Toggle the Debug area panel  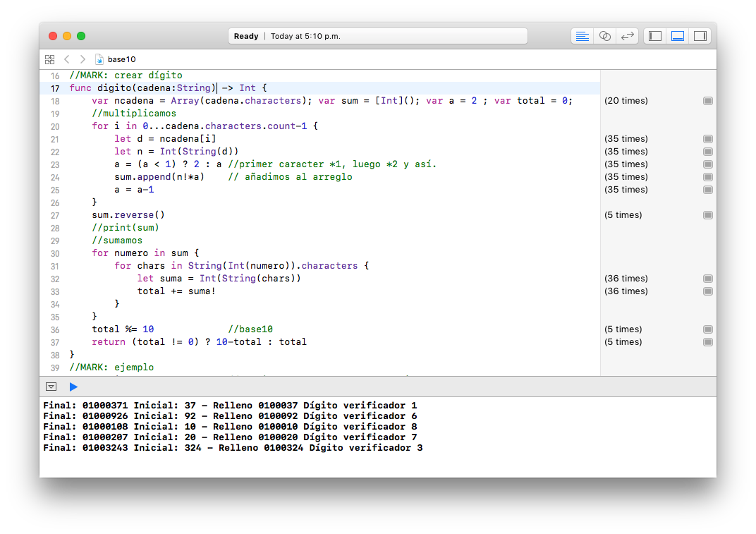(678, 36)
